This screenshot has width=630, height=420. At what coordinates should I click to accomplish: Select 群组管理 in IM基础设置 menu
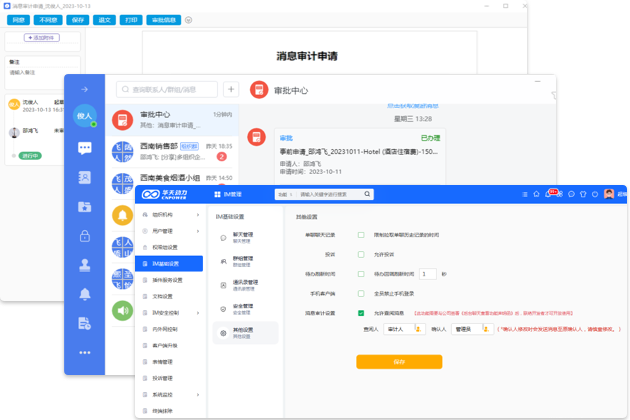(x=244, y=259)
